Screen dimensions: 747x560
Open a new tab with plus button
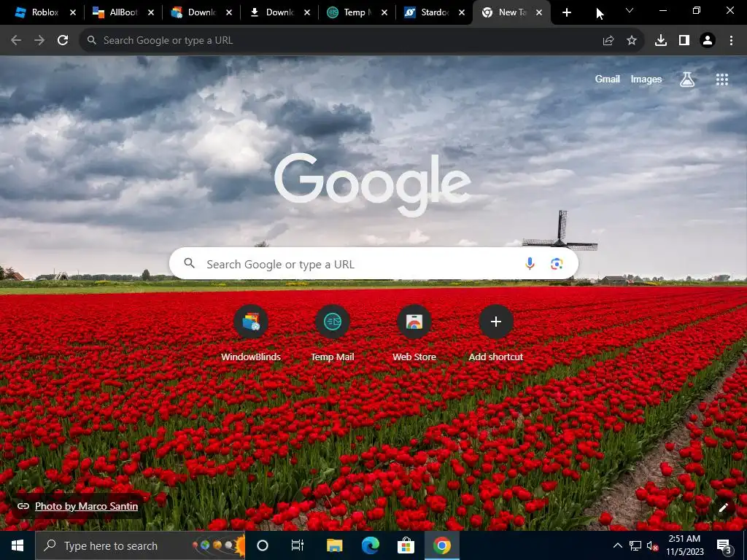[566, 12]
